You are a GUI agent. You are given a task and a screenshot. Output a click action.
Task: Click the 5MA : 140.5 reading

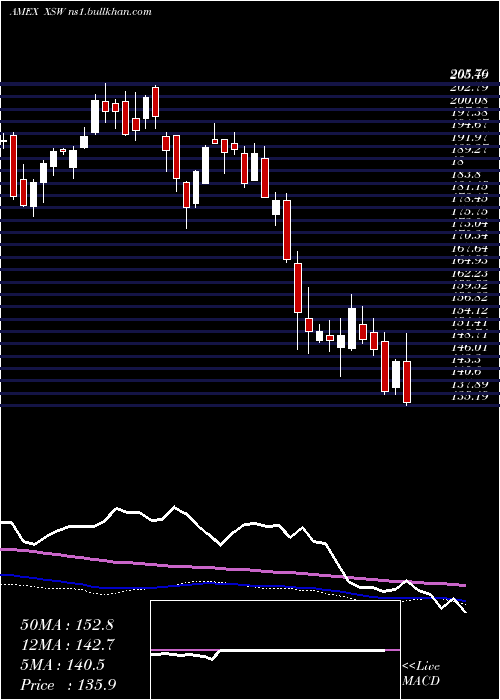(x=62, y=665)
